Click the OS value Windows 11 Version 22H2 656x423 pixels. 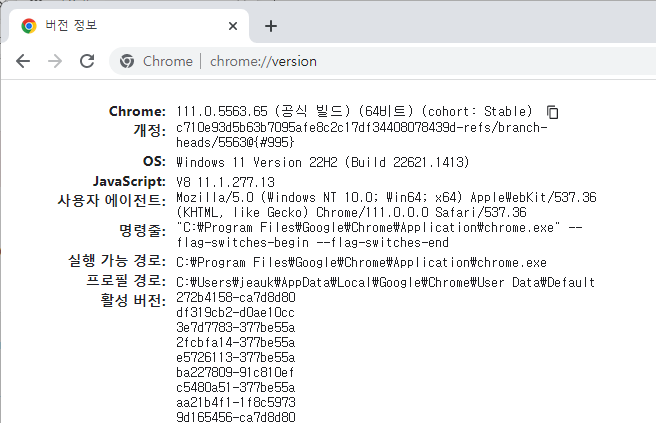(x=323, y=162)
